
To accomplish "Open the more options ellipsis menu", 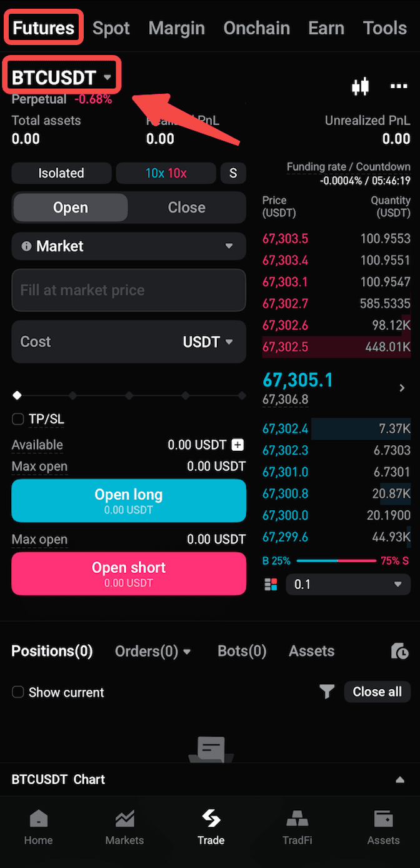I will click(399, 86).
